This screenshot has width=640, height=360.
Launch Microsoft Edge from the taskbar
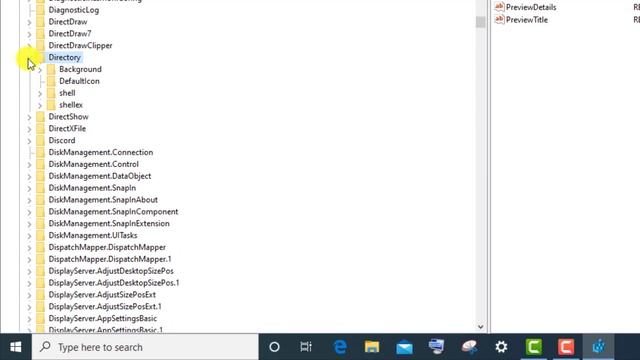340,347
